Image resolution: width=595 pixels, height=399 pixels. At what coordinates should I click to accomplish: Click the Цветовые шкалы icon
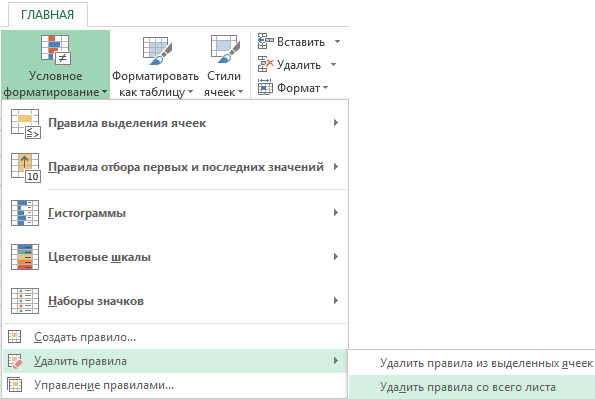[25, 257]
